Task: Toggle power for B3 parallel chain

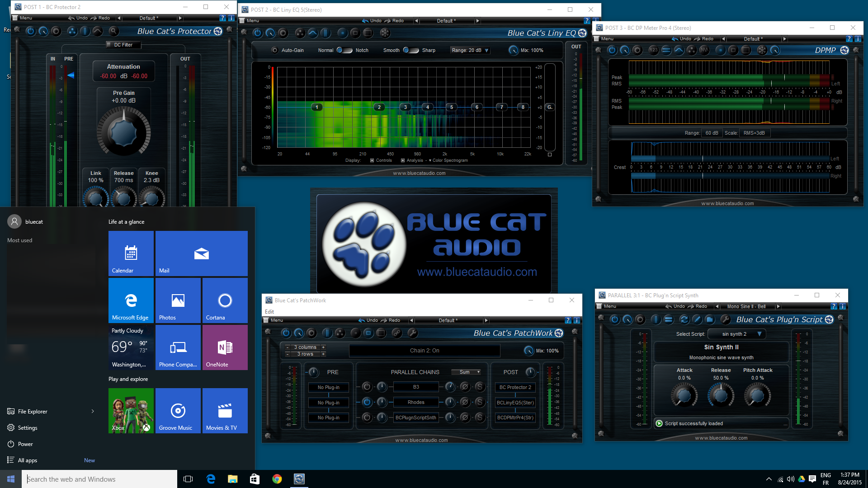Action: click(367, 387)
